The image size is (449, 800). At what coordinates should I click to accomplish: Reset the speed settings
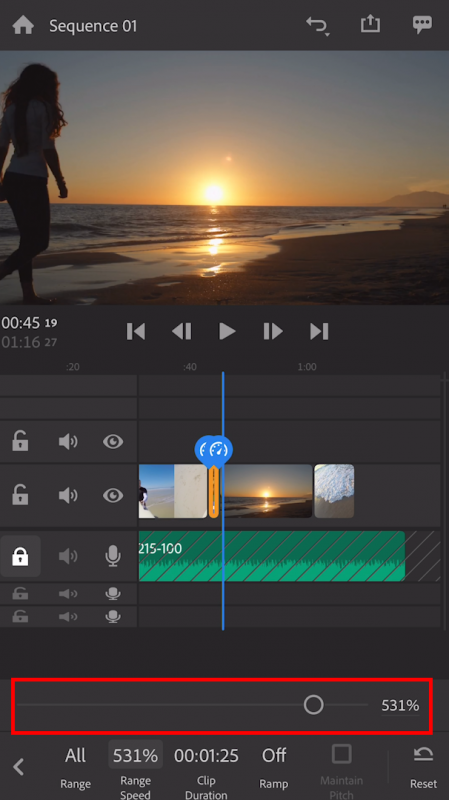click(x=423, y=767)
